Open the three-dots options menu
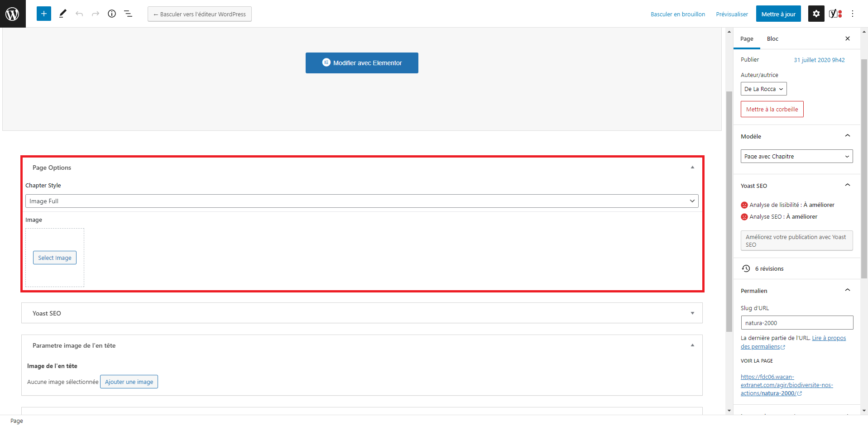This screenshot has width=868, height=426. click(853, 14)
